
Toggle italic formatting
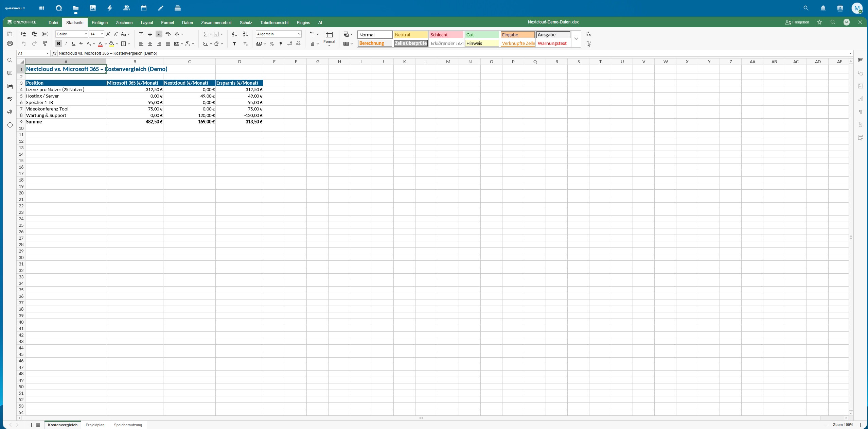coord(66,44)
